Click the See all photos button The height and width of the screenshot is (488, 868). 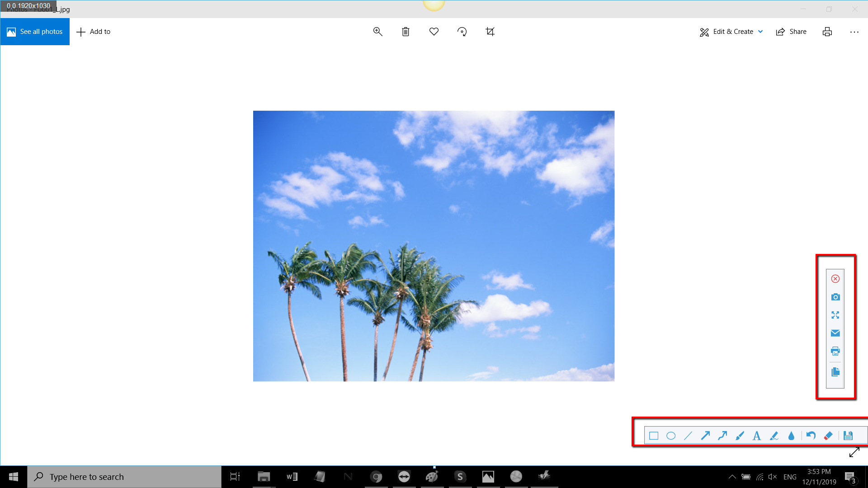(34, 32)
